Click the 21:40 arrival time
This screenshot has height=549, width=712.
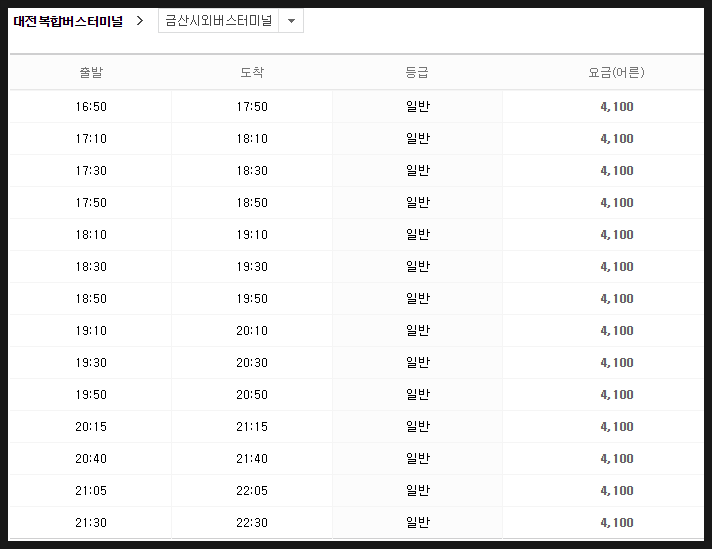coord(252,459)
